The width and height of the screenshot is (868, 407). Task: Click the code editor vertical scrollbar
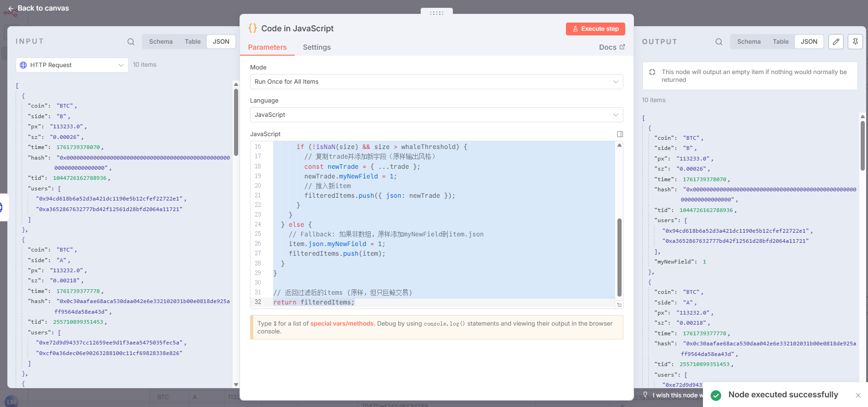[x=619, y=258]
